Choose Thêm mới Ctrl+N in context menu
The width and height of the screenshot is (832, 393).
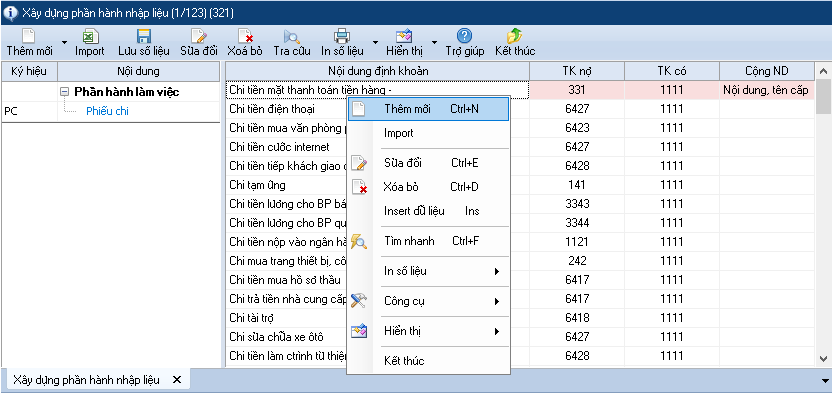pyautogui.click(x=428, y=109)
